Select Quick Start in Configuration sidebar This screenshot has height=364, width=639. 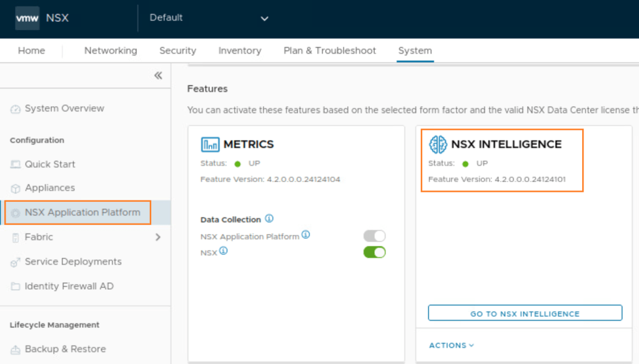click(x=50, y=164)
